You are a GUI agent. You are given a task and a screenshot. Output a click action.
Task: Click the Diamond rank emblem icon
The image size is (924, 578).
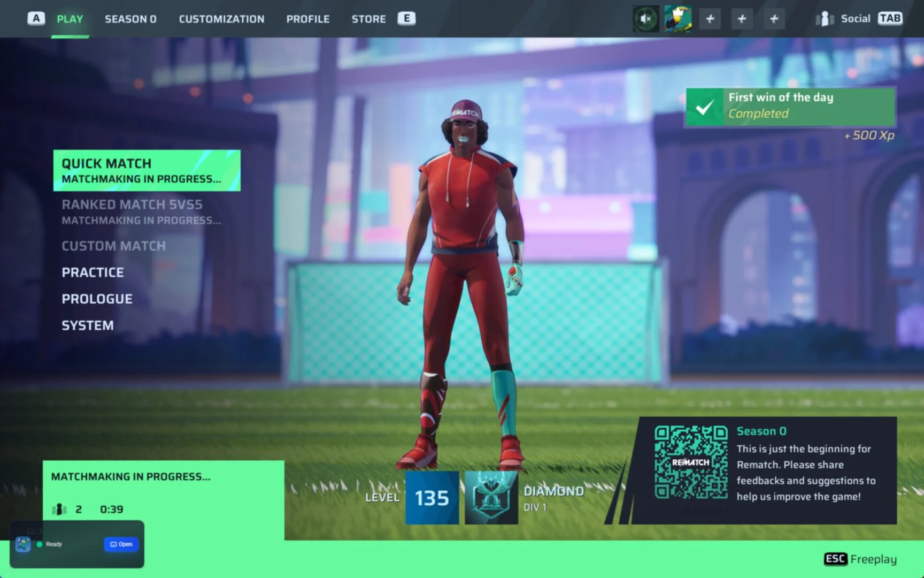(x=491, y=498)
